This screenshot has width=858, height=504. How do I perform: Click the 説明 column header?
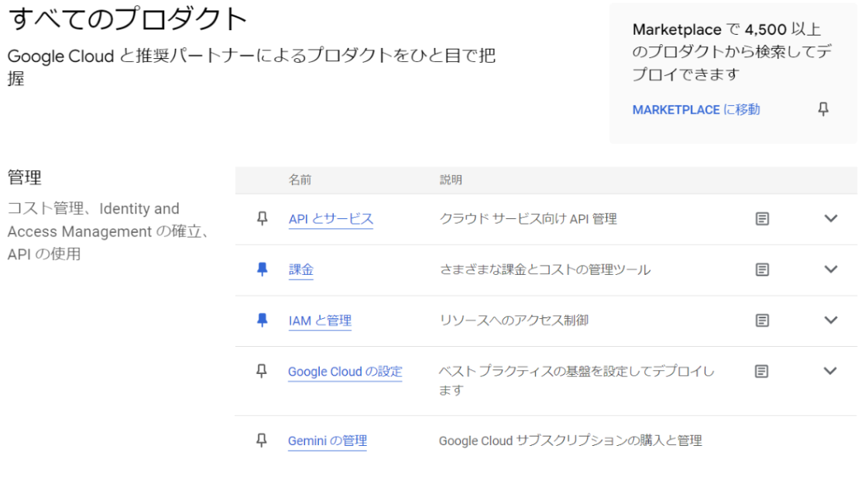[x=451, y=180]
